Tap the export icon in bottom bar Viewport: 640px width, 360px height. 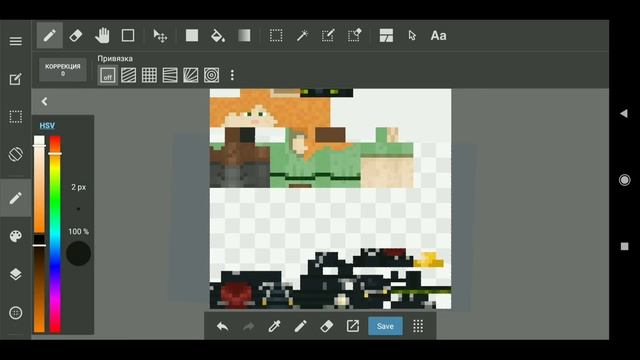pyautogui.click(x=353, y=326)
